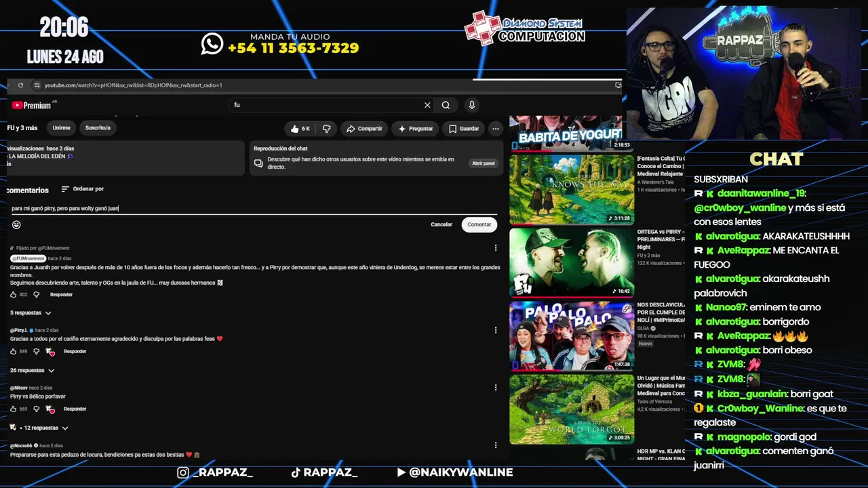868x488 pixels.
Task: Go to the YouTube Premium home logo
Action: [31, 105]
